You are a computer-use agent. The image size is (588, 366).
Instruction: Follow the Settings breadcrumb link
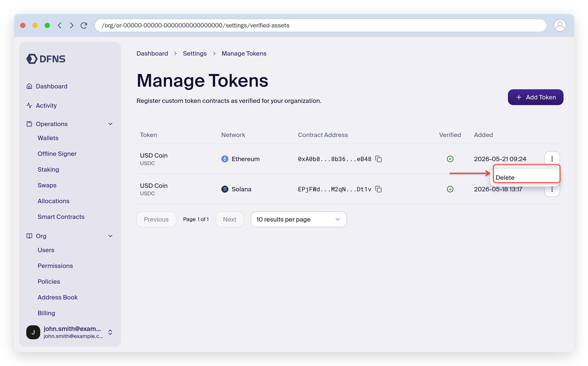195,53
